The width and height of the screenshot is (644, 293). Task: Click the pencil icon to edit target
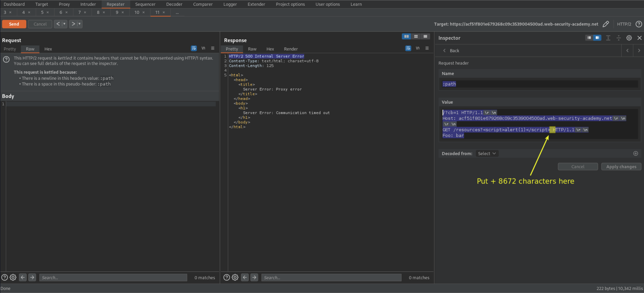[x=606, y=24]
